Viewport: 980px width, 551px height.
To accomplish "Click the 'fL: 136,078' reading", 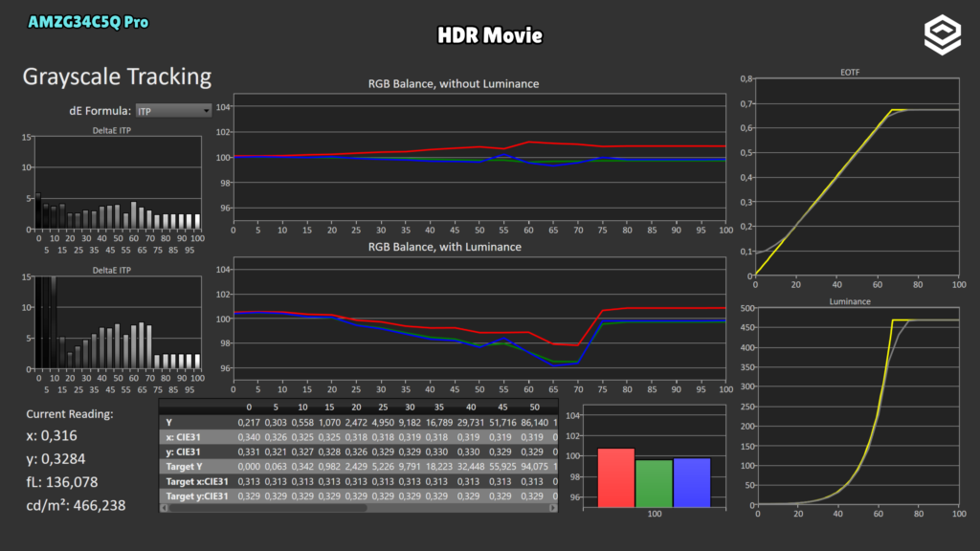I will [62, 482].
